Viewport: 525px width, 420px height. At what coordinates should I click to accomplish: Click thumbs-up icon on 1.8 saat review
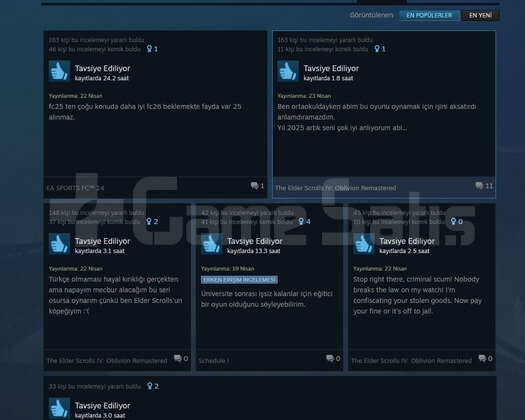(288, 71)
